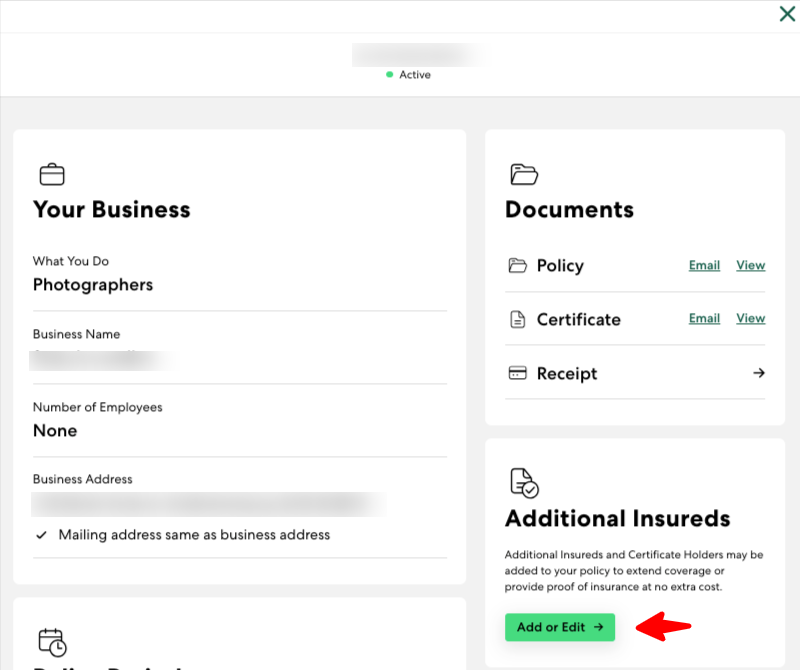
Task: Open Receipt using the right arrow
Action: tap(758, 373)
